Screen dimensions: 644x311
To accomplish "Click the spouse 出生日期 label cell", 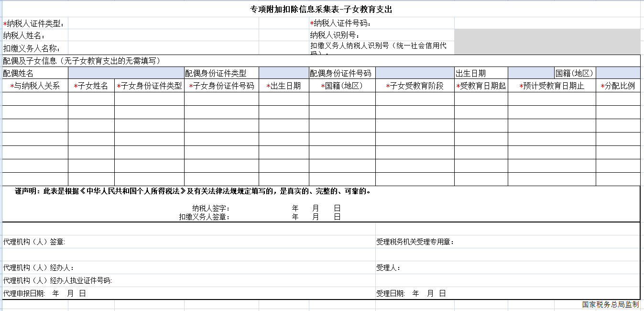I will (x=481, y=73).
